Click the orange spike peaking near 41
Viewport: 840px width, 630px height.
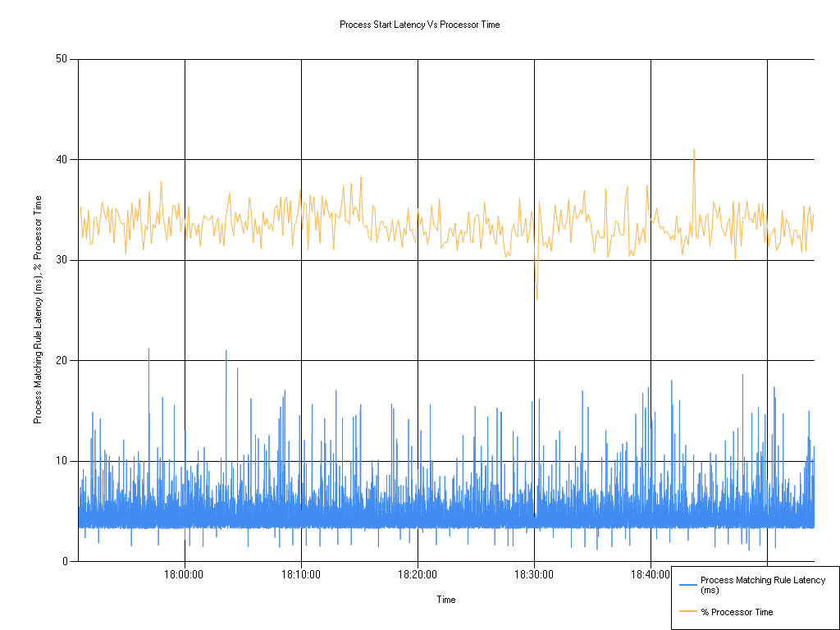695,150
